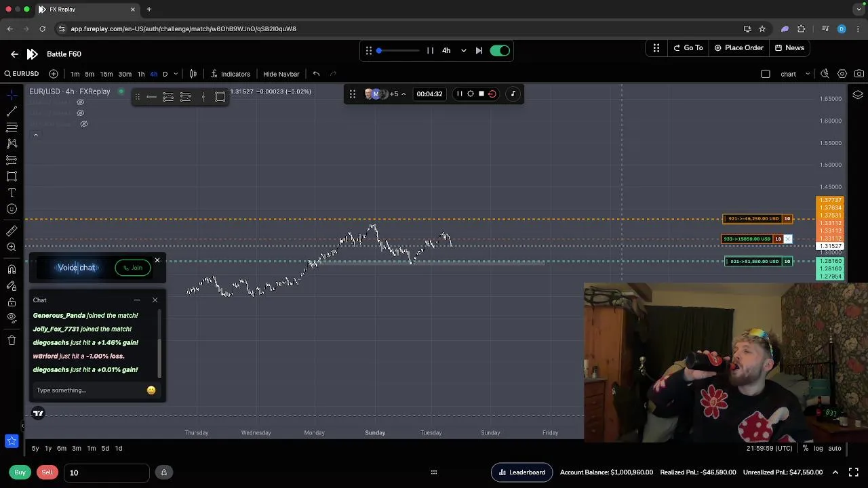This screenshot has height=488, width=868.
Task: Select the vertical line tool in floating toolbar
Action: point(203,97)
